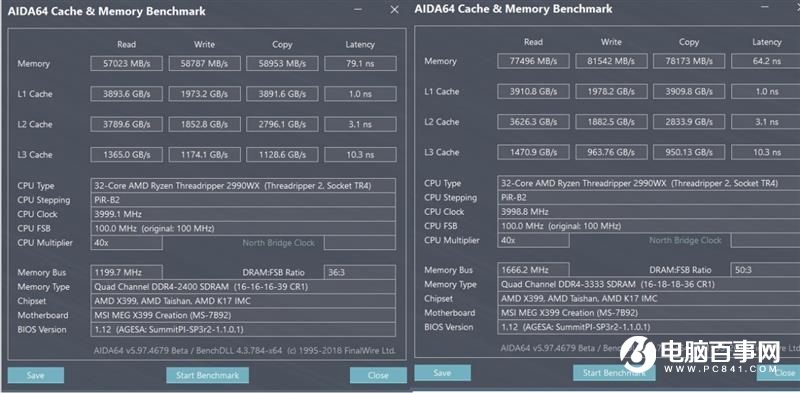Click DRAM:FSB Ratio field 50:3
The height and width of the screenshot is (393, 800).
tap(765, 269)
